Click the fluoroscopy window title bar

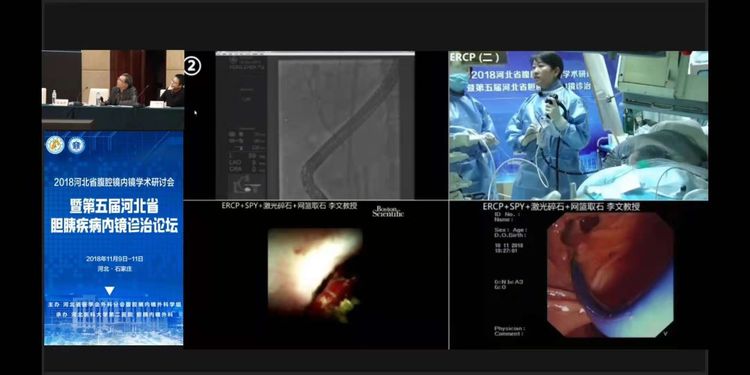[315, 54]
